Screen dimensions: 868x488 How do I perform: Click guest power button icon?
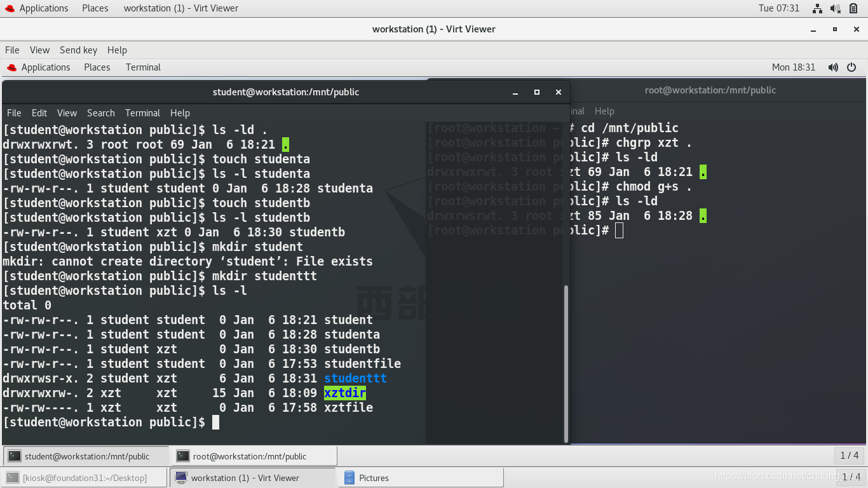coord(851,67)
